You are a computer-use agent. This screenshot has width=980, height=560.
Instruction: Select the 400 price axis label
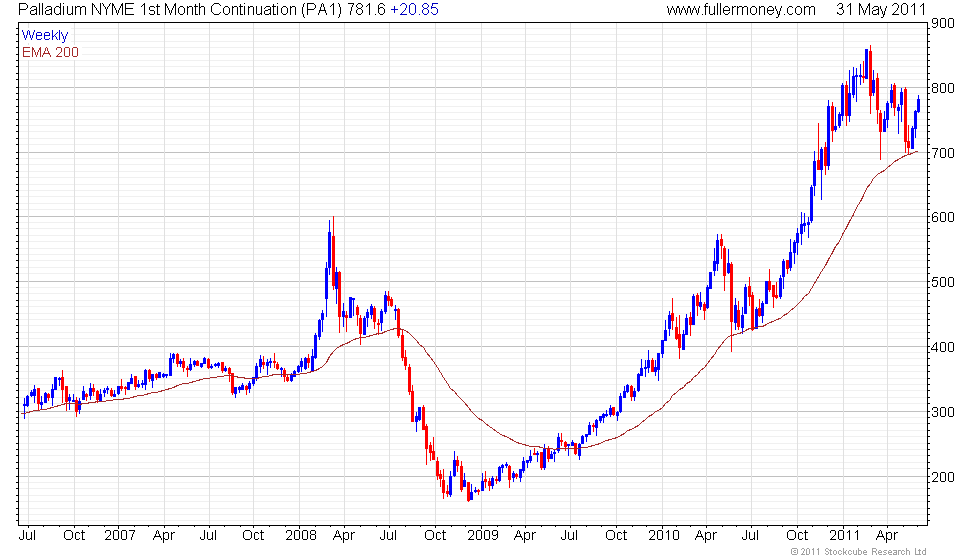point(942,348)
